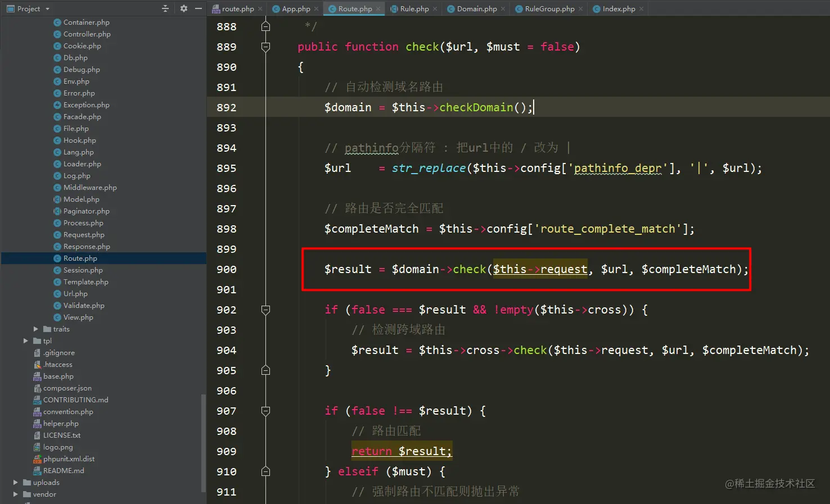Click the Template.php class icon
The height and width of the screenshot is (504, 830).
pyautogui.click(x=57, y=282)
